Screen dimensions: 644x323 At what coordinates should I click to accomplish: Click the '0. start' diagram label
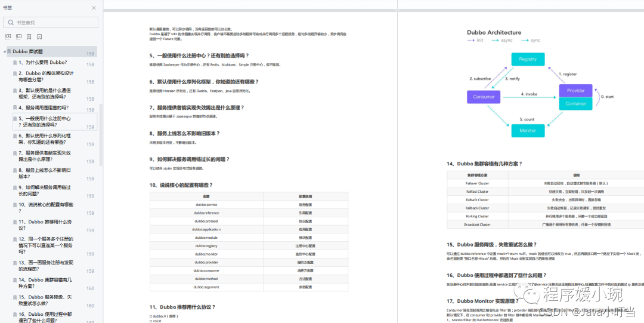tap(608, 97)
